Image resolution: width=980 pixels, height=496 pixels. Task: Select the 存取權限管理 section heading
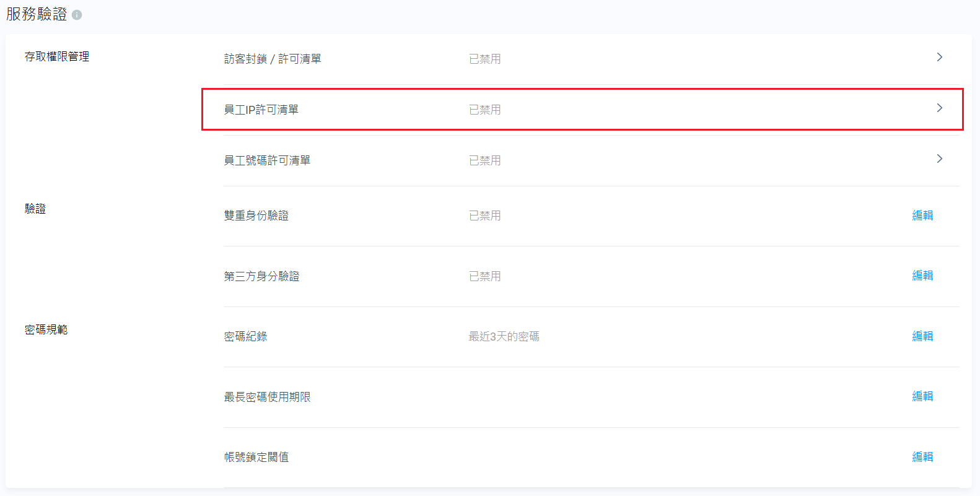(x=57, y=56)
